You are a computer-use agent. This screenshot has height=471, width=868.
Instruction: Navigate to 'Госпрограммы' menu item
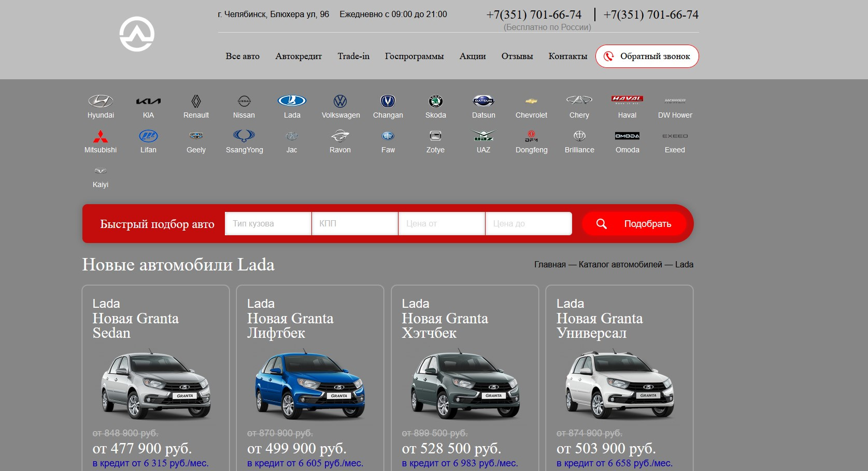coord(414,56)
